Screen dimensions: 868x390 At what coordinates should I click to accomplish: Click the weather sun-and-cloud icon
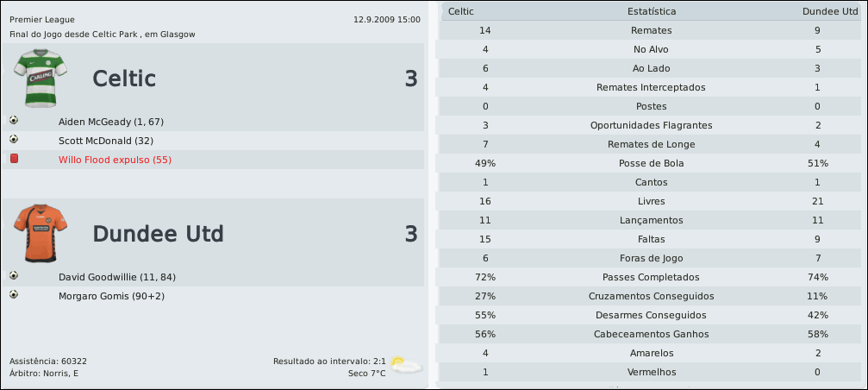click(405, 365)
